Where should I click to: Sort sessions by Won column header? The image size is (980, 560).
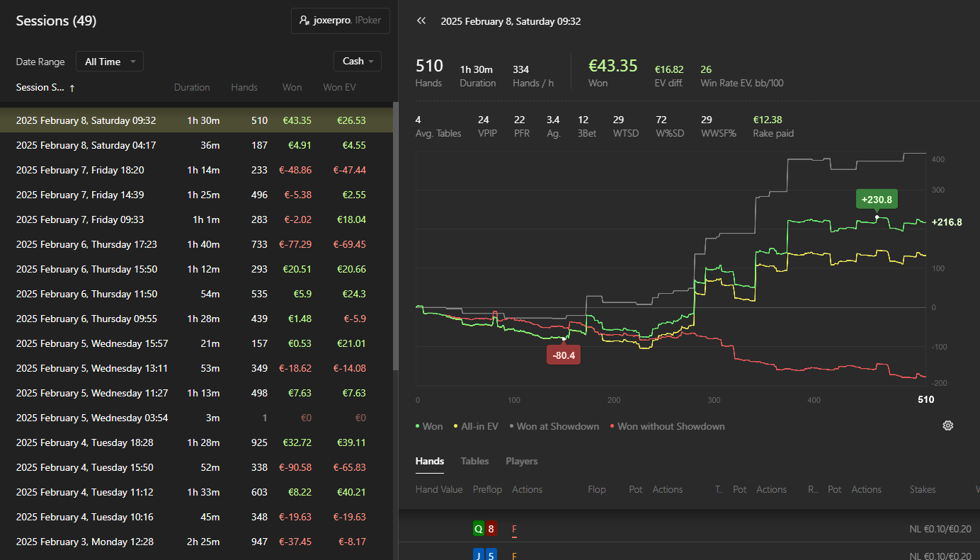(x=292, y=88)
